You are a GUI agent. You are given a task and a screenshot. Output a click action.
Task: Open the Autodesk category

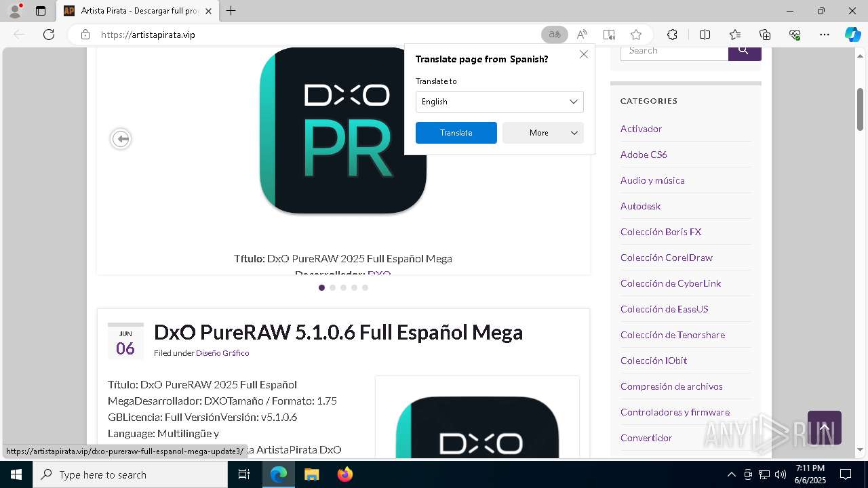coord(640,206)
